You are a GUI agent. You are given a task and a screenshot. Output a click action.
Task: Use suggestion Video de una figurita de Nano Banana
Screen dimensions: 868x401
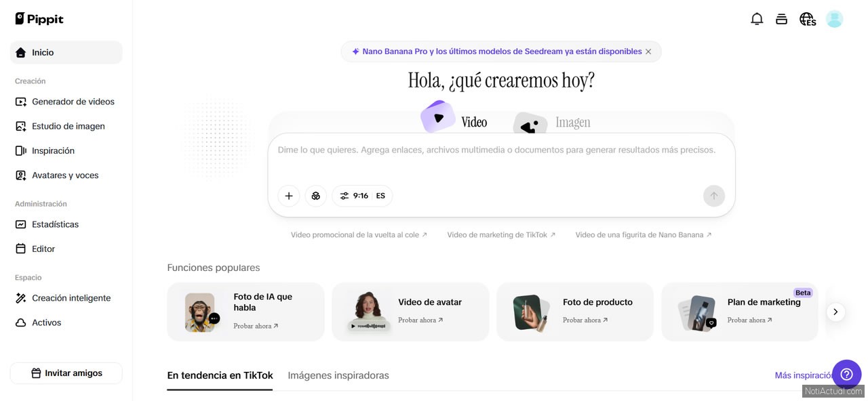[644, 235]
